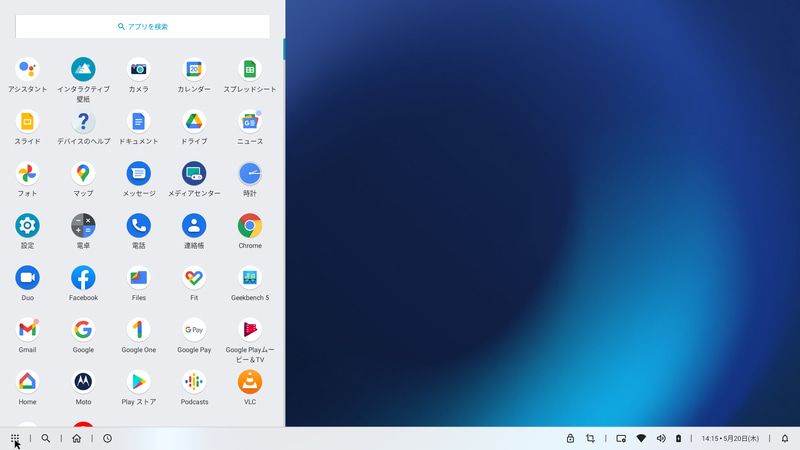Screen dimensions: 800x450
Task: Take a screenshot with the crop icon
Action: pyautogui.click(x=590, y=438)
